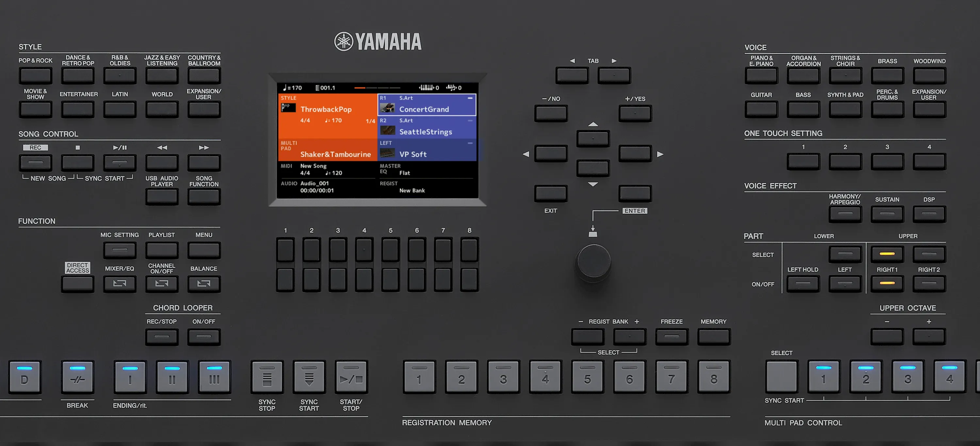Select the Right 2 part
Viewport: 980px width, 446px height.
coord(929,254)
